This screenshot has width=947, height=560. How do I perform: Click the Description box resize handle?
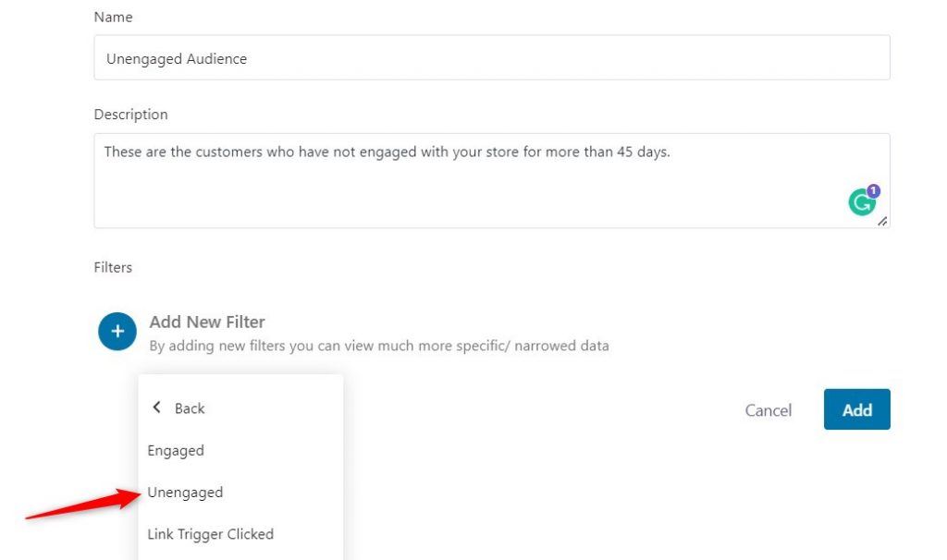coord(882,222)
